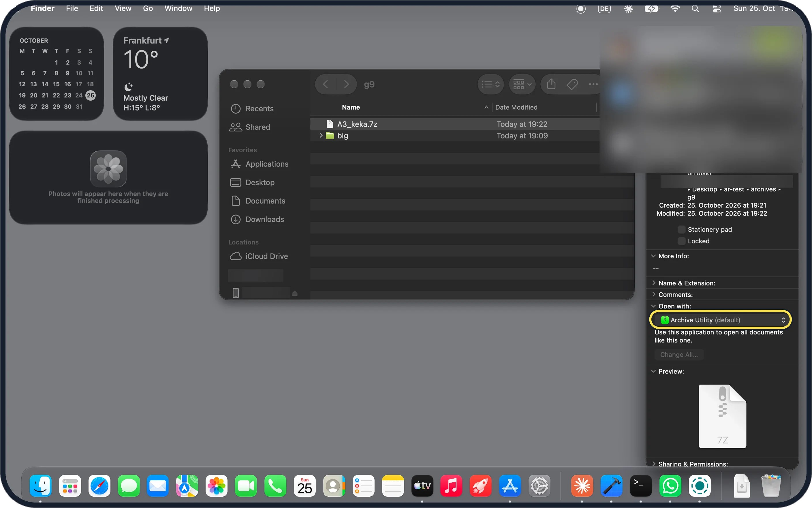Go forward in Finder window

click(x=346, y=84)
